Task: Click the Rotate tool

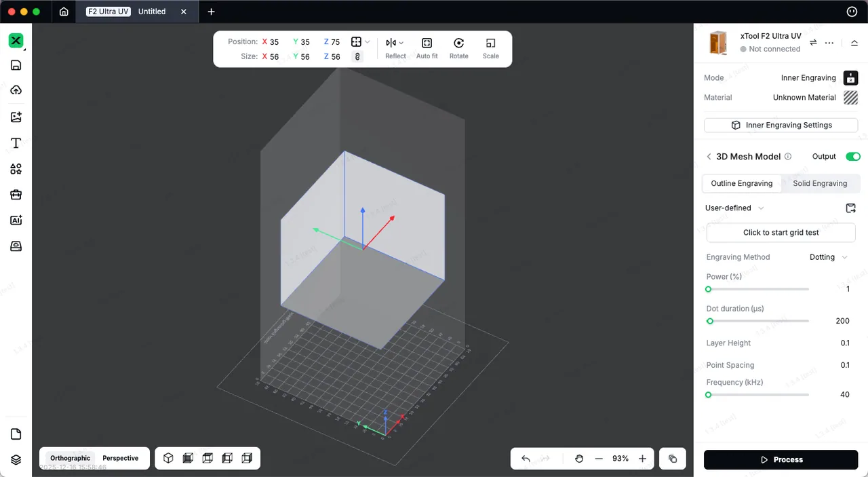Action: 458,47
